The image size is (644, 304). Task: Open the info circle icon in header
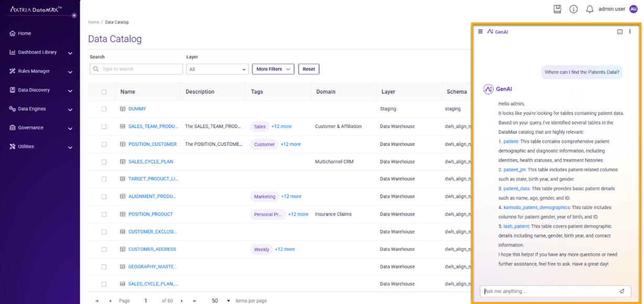click(573, 9)
